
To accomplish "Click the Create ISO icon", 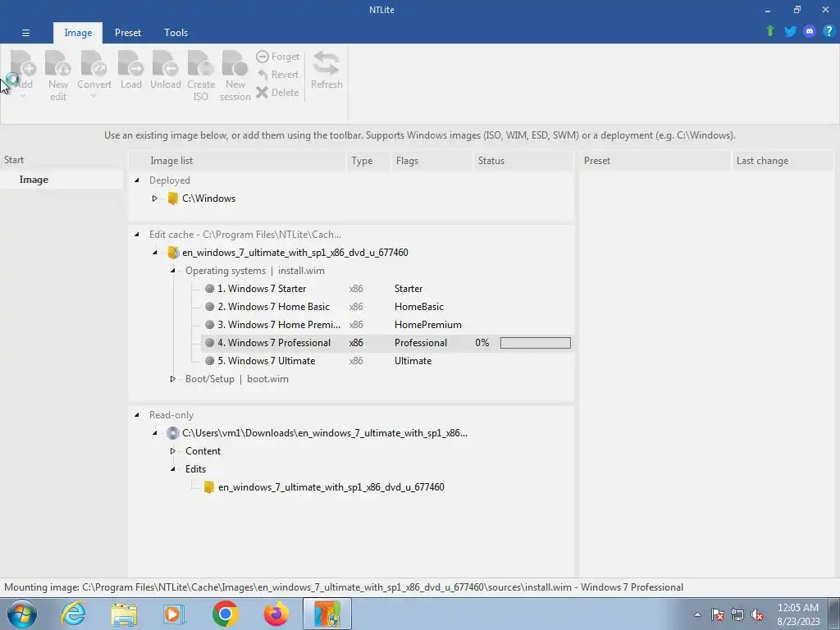I will coord(200,64).
